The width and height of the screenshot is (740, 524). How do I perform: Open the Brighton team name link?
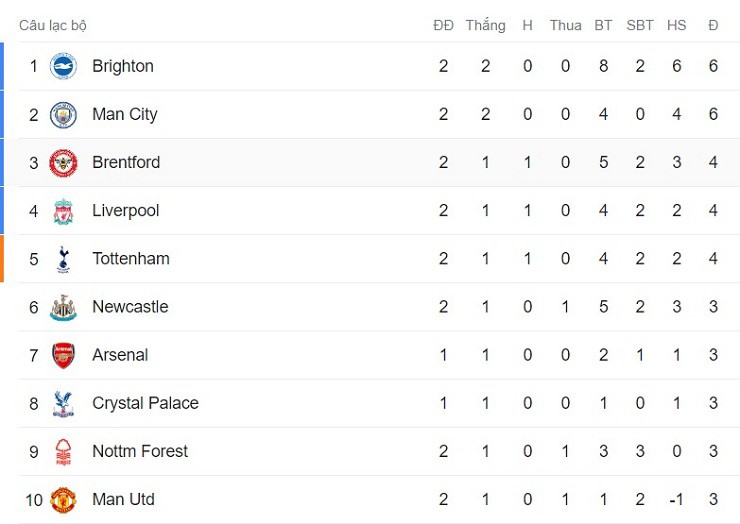pyautogui.click(x=122, y=66)
